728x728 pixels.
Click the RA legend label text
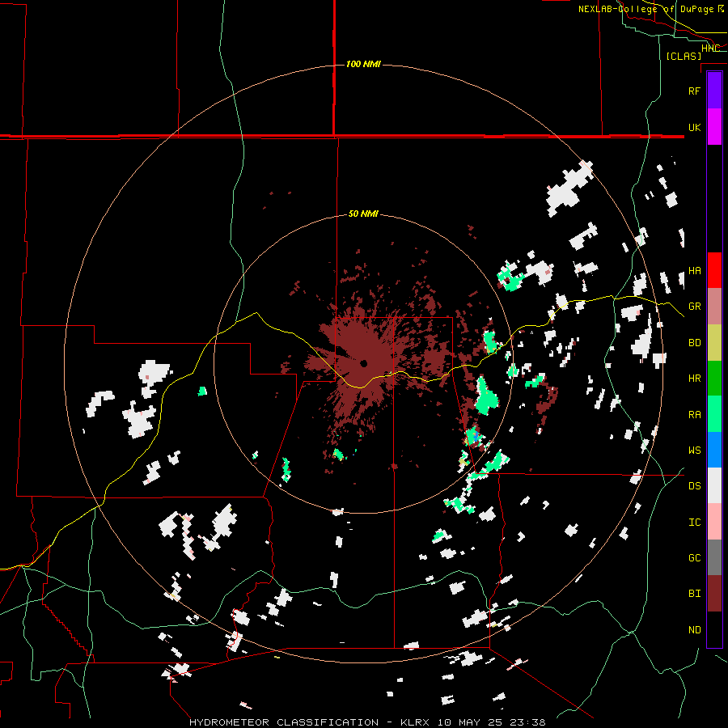[694, 414]
